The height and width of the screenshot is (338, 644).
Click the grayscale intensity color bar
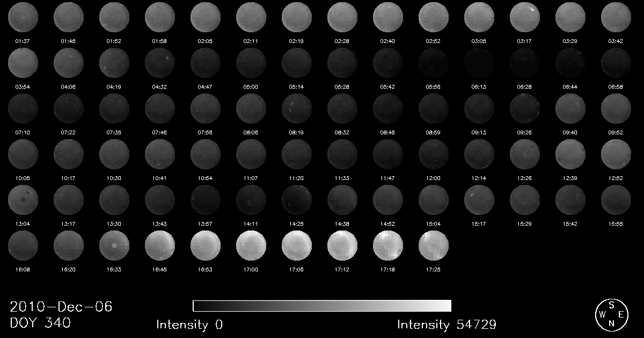(322, 306)
